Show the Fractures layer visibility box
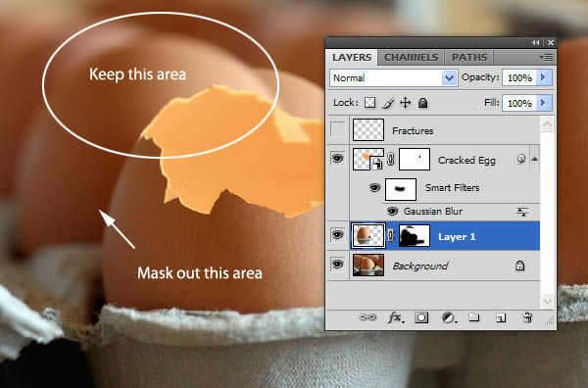588x388 pixels. pos(338,129)
